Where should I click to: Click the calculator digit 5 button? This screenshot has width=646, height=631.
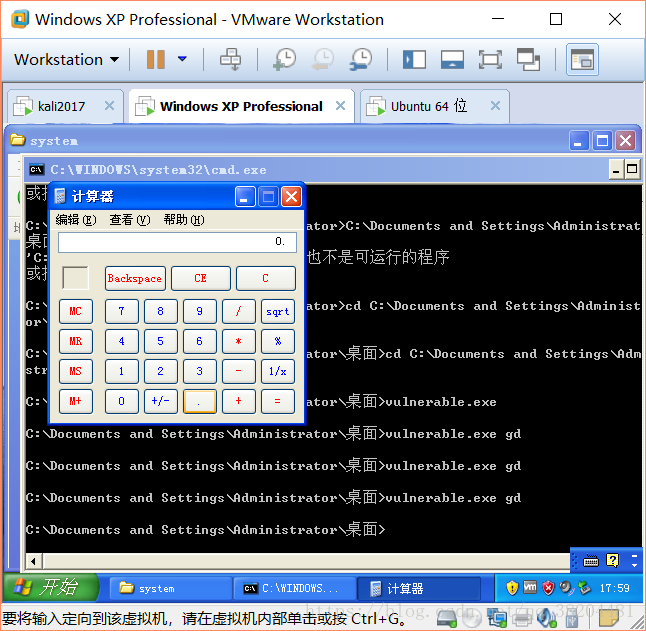[x=161, y=341]
